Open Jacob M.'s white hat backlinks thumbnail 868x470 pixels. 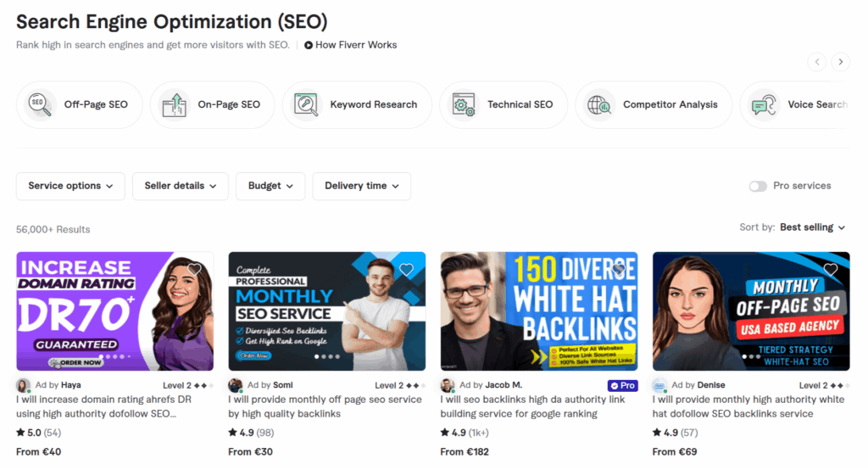point(538,311)
